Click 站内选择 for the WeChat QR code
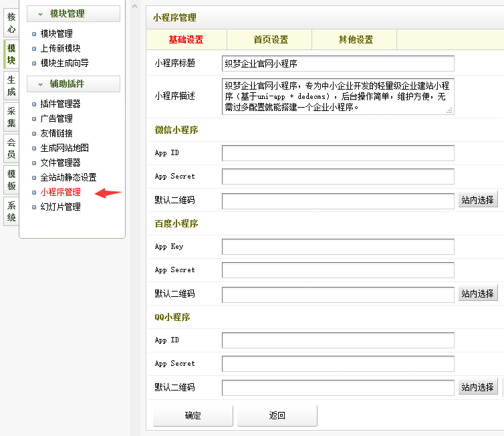The image size is (504, 436). (478, 200)
